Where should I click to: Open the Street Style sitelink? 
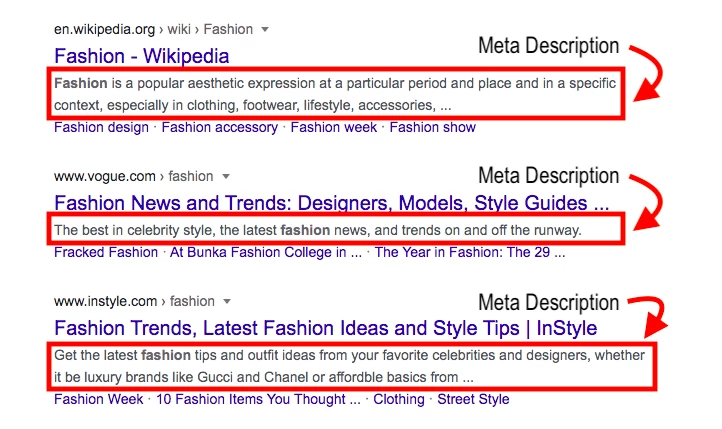tap(473, 399)
